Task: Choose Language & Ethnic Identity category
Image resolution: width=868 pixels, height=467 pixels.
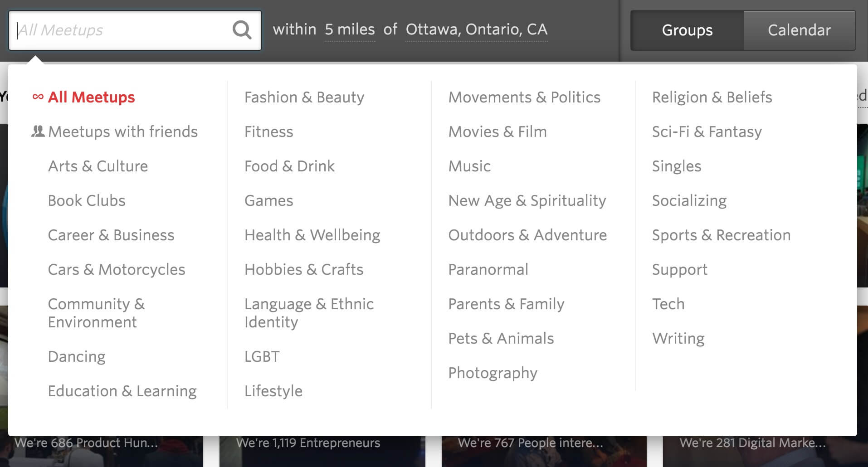Action: [309, 313]
